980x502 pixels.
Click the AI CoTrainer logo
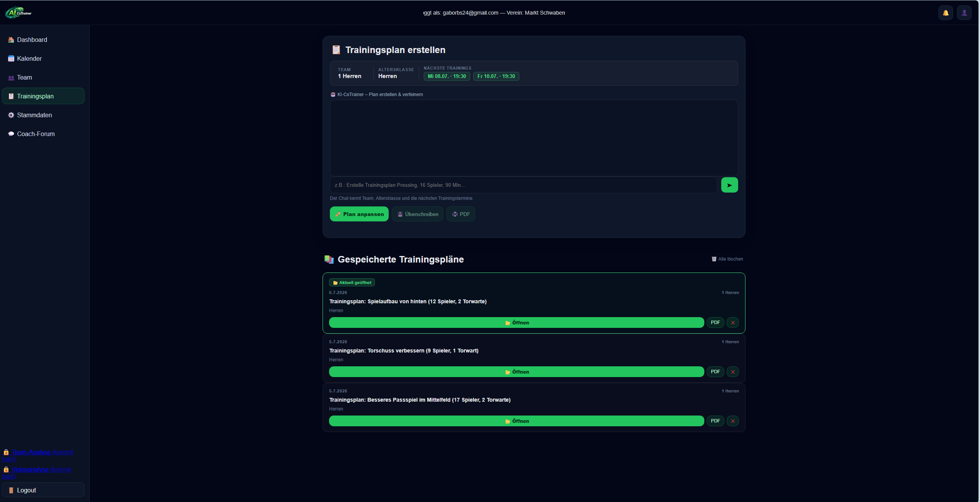click(x=18, y=13)
